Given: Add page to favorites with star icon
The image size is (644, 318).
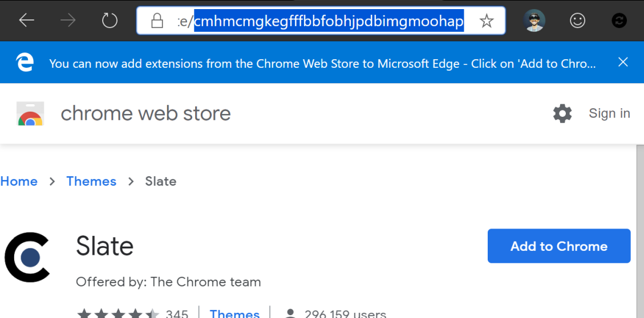Looking at the screenshot, I should (x=487, y=22).
